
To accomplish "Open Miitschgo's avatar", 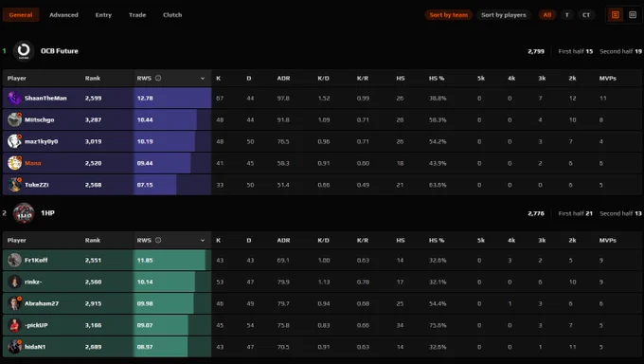I will tap(14, 119).
